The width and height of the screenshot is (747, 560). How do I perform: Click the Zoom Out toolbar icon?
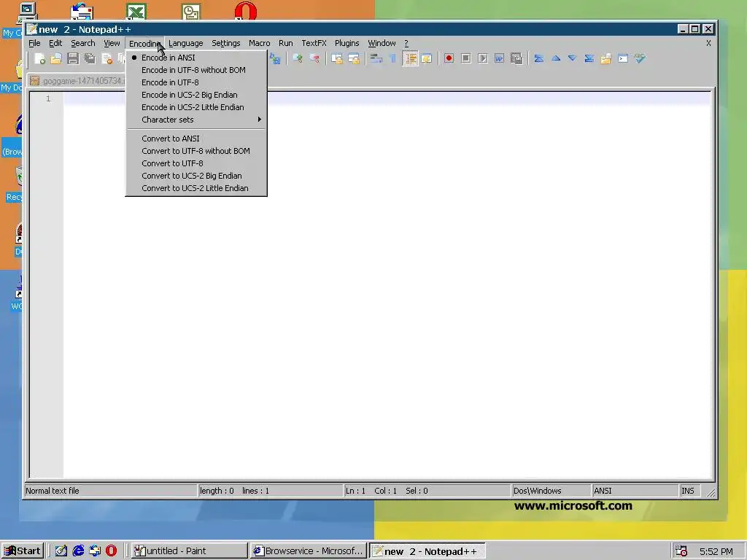point(314,58)
